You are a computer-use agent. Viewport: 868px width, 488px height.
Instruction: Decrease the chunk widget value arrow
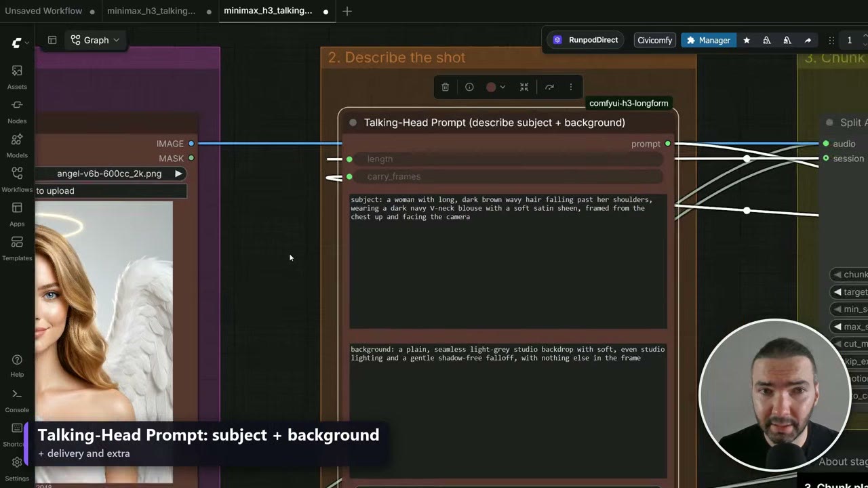pos(837,274)
